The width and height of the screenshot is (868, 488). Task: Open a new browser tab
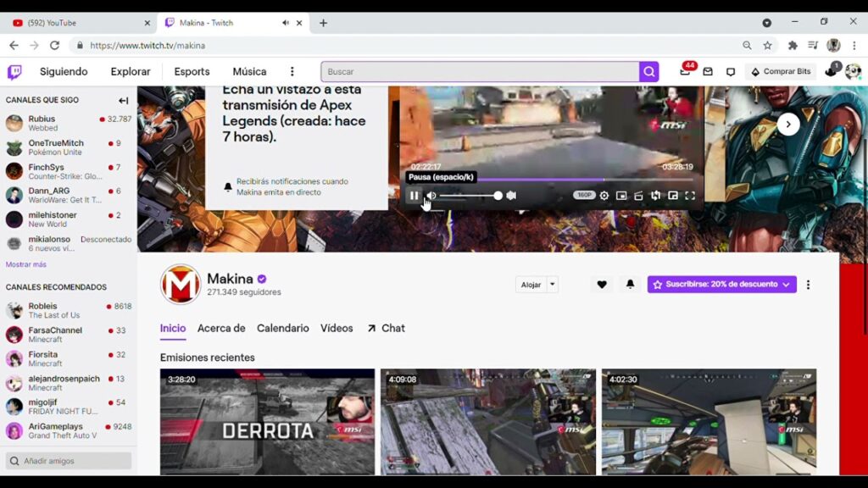(323, 23)
